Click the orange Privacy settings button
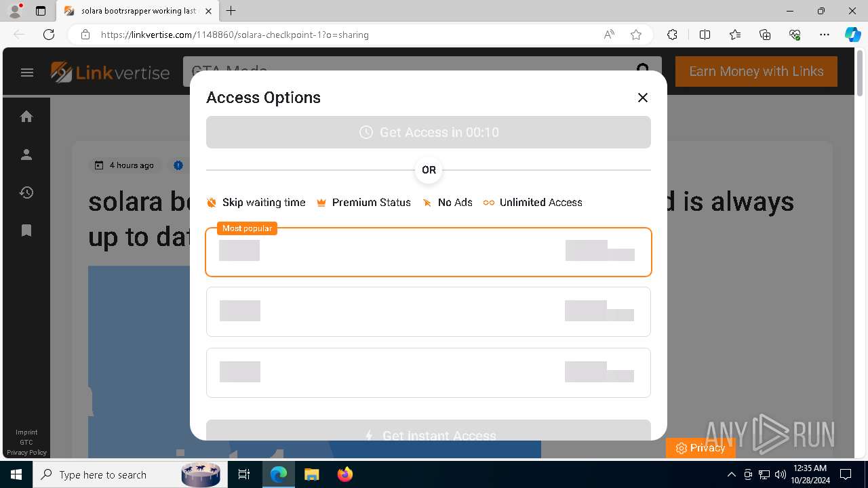This screenshot has height=488, width=868. 701,448
